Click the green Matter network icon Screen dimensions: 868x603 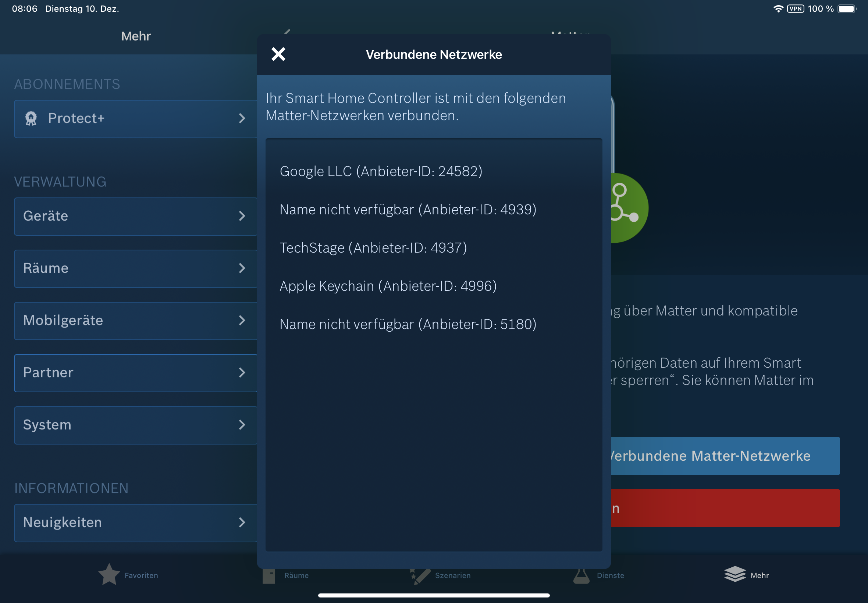[629, 208]
